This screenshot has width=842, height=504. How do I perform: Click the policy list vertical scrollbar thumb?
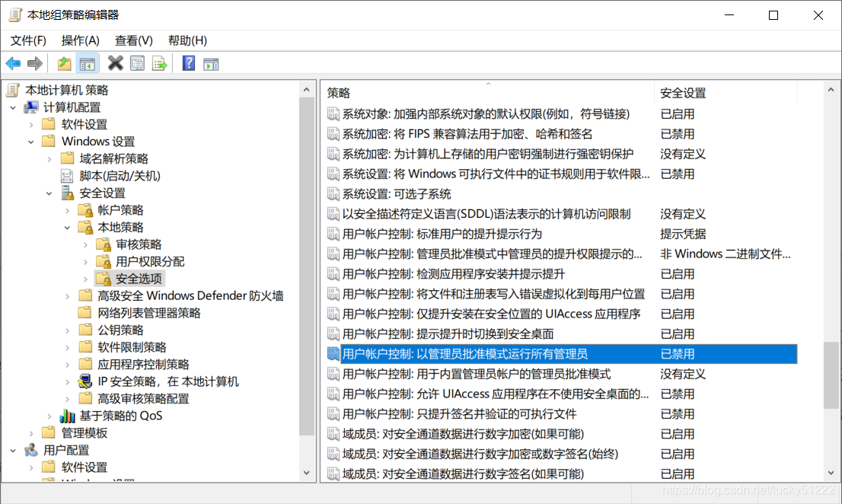coord(831,375)
